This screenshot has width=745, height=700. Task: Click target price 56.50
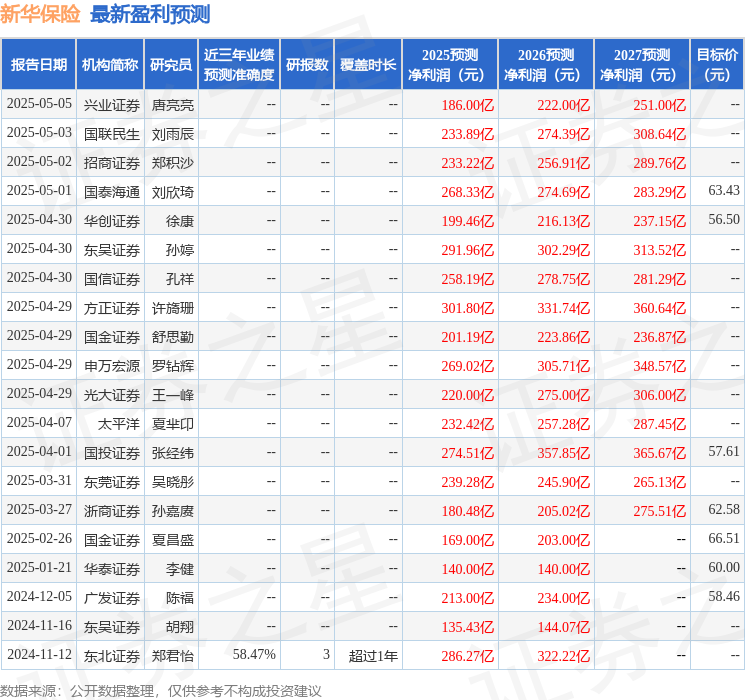click(x=724, y=220)
